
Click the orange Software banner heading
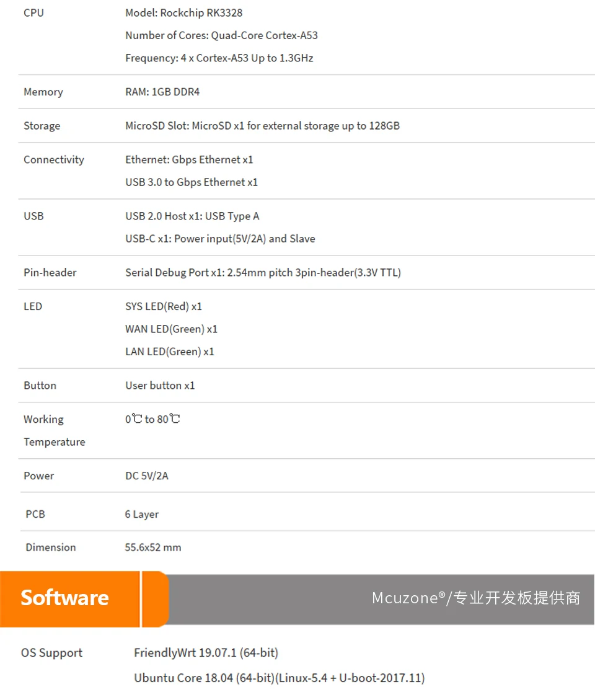coord(65,598)
